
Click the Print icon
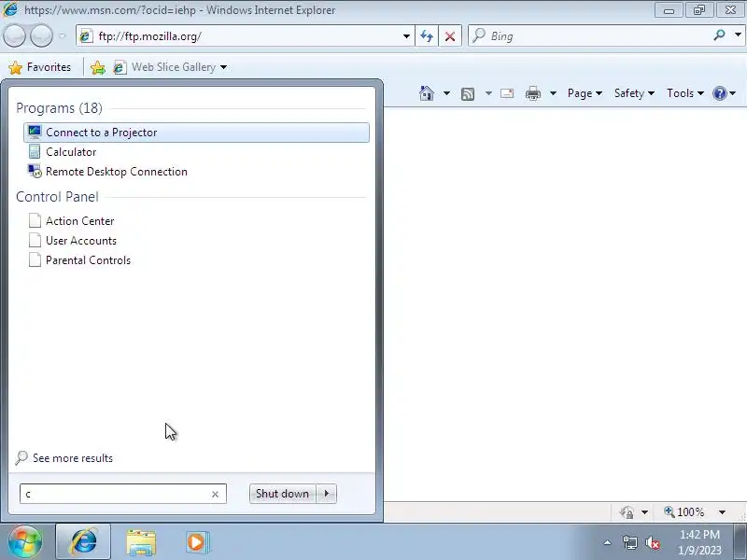(x=533, y=93)
